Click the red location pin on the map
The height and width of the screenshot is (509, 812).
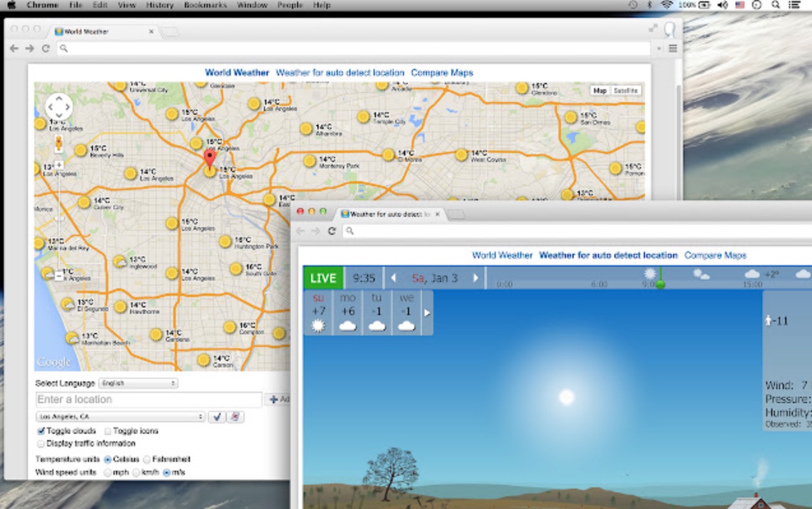coord(210,158)
